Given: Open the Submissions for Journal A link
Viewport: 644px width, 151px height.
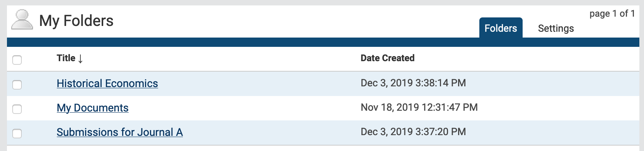Looking at the screenshot, I should [x=119, y=132].
